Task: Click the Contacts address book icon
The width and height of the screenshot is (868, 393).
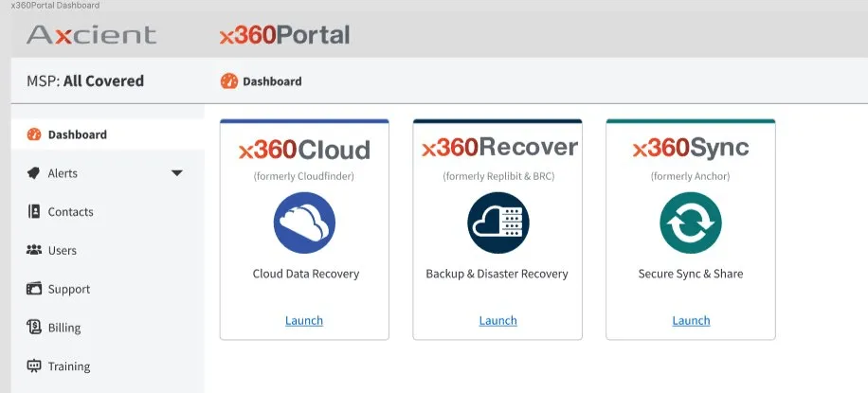Action: pyautogui.click(x=34, y=211)
